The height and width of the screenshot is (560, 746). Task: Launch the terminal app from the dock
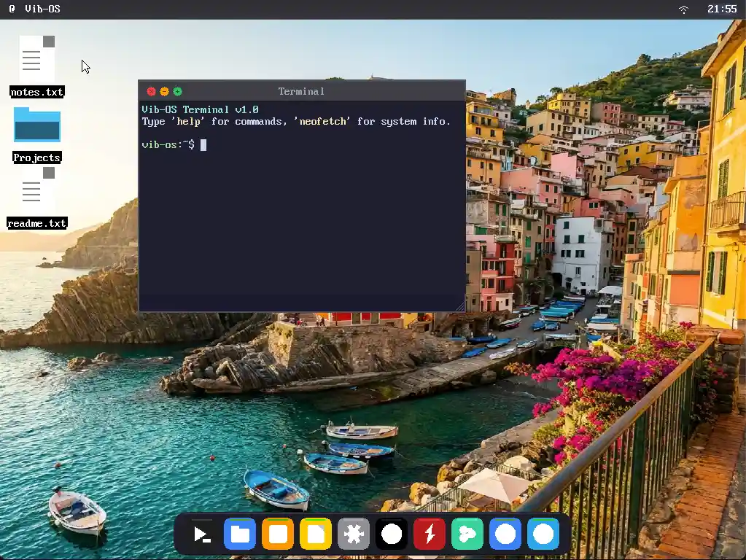coord(202,534)
